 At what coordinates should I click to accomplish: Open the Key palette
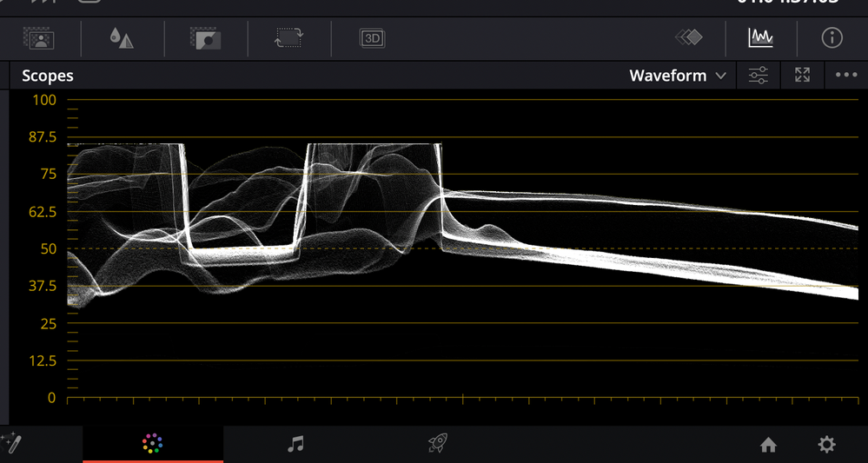coord(206,38)
